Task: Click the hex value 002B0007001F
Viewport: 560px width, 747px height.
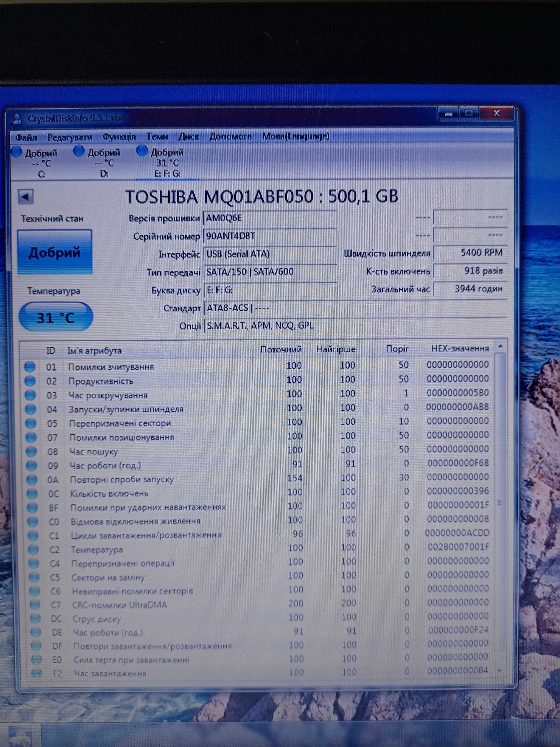Action: point(458,547)
